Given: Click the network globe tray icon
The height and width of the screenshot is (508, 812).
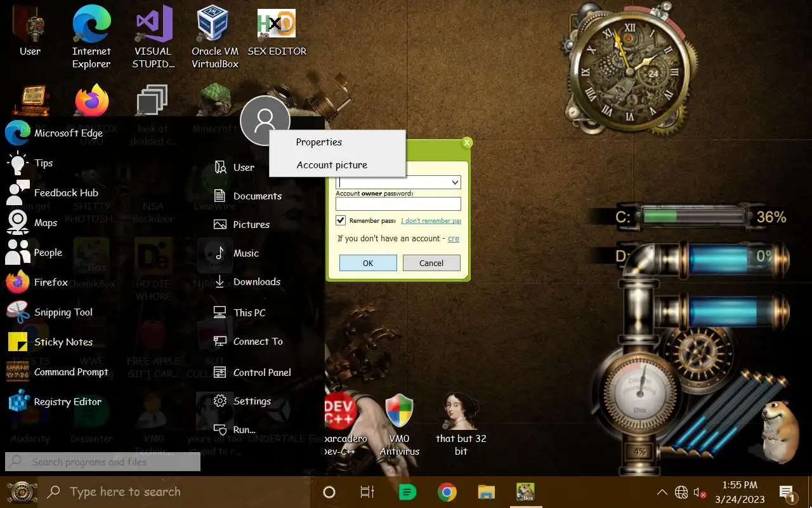Looking at the screenshot, I should coord(681,492).
